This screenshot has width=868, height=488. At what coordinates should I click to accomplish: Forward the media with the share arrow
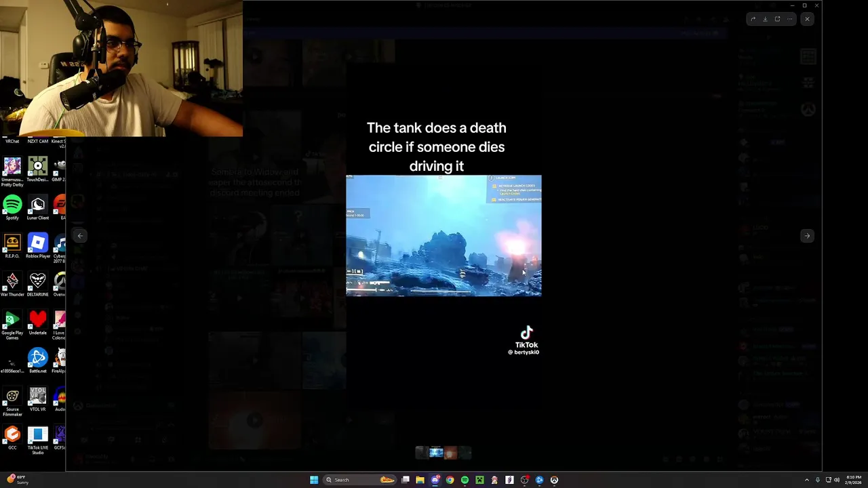pos(753,19)
